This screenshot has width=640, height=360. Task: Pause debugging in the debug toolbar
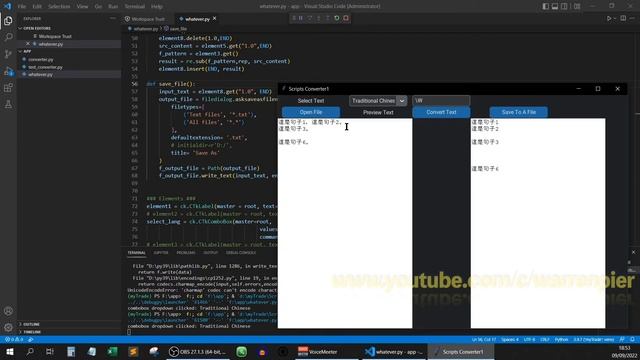(x=301, y=18)
